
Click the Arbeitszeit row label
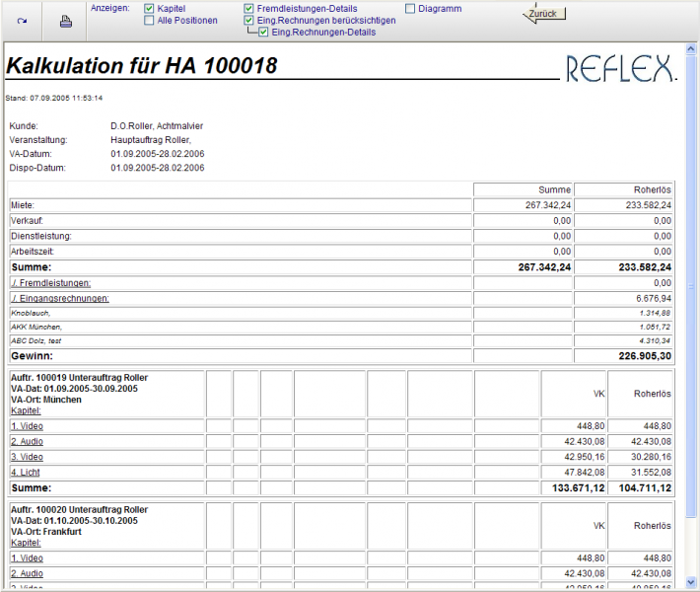33,251
